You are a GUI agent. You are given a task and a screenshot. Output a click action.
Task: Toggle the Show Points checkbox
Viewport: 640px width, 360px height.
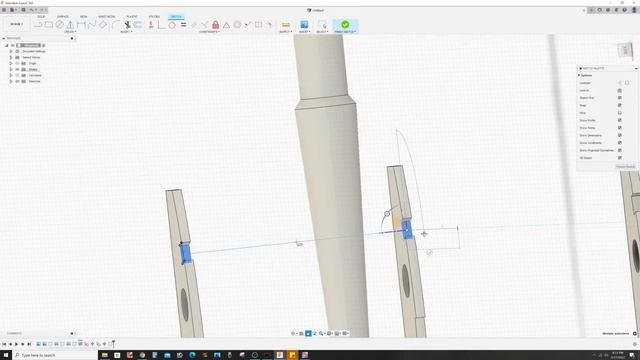(620, 128)
